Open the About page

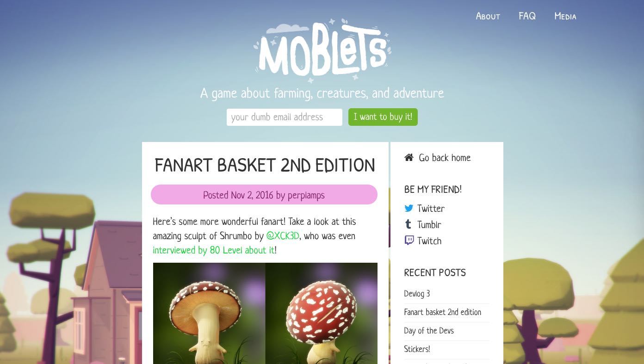click(488, 17)
